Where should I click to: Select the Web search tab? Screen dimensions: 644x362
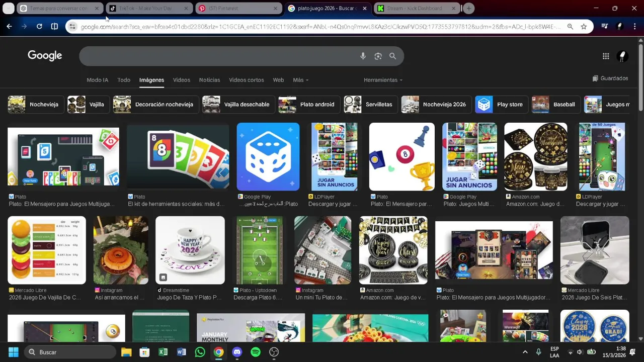coord(278,80)
